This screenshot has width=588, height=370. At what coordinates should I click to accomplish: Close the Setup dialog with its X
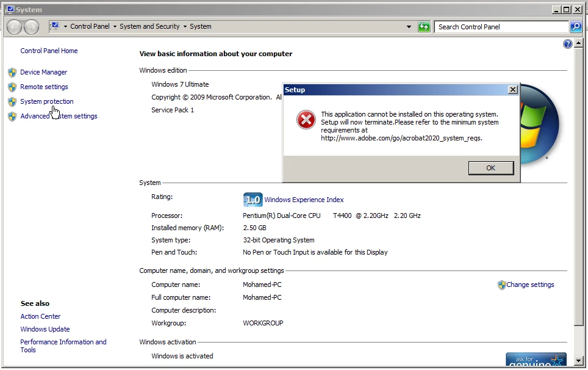coord(512,90)
